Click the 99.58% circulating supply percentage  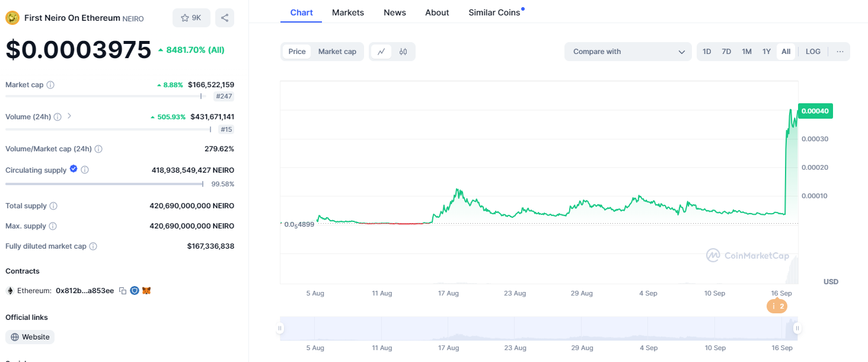tap(223, 184)
